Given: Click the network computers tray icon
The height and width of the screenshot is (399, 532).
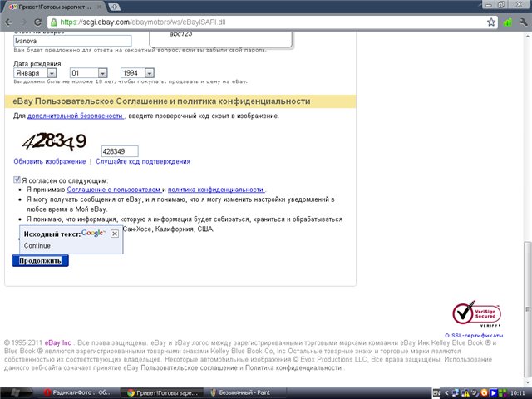Looking at the screenshot, I should (456, 393).
